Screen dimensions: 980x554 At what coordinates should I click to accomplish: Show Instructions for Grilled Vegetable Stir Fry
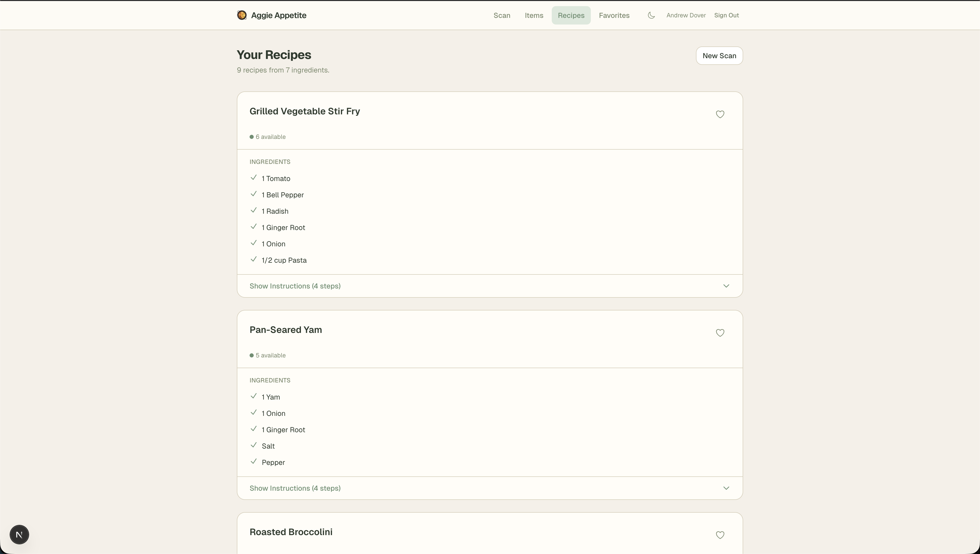click(x=295, y=286)
